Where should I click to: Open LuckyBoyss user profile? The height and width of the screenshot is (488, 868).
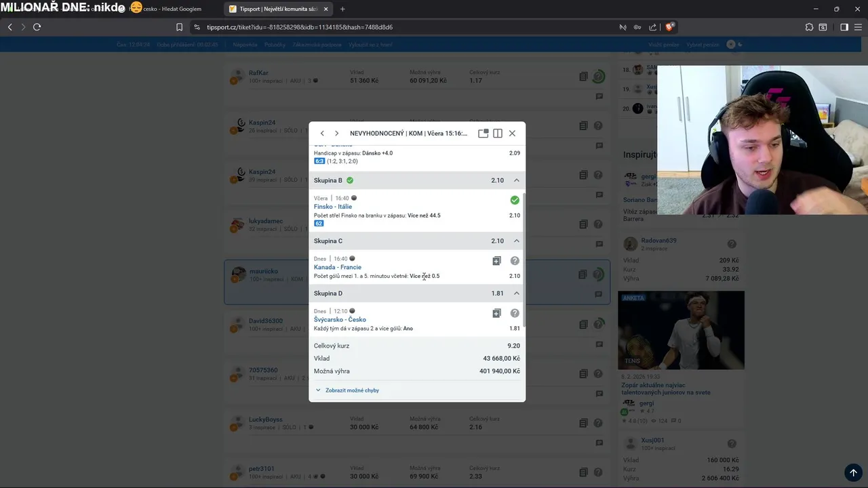[x=266, y=420]
